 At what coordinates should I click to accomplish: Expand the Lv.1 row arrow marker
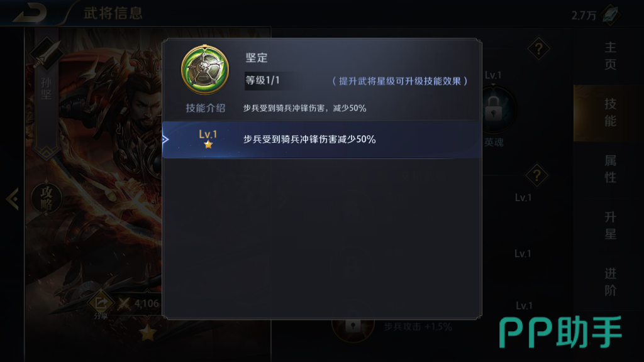[x=165, y=140]
